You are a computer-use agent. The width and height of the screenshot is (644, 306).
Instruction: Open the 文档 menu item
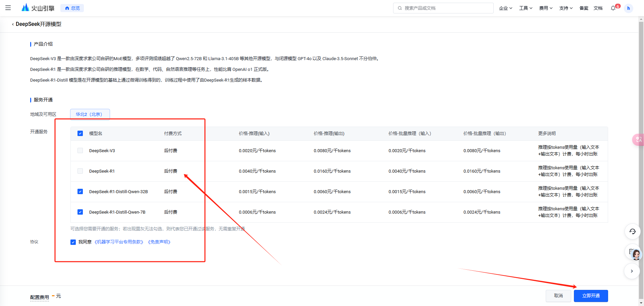coord(598,8)
